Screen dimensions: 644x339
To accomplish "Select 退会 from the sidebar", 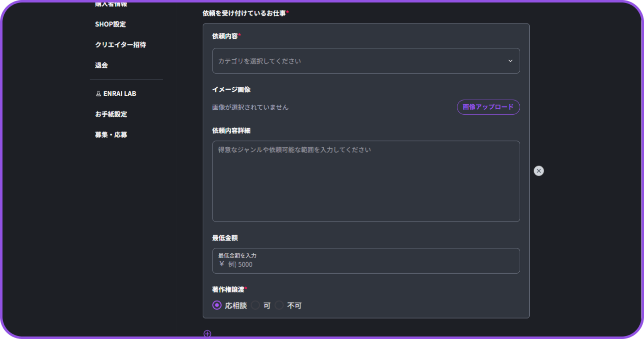I will click(x=101, y=65).
